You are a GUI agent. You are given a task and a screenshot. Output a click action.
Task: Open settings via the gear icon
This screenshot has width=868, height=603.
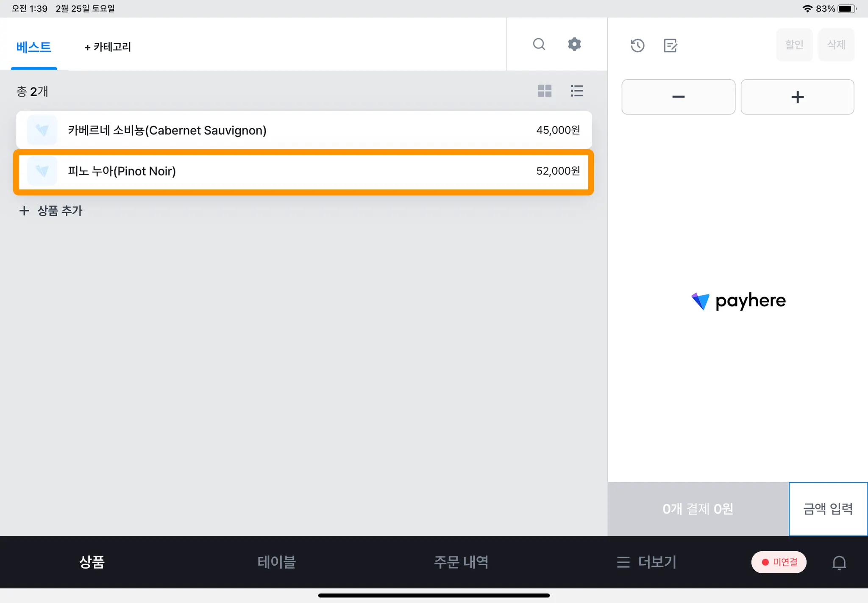pos(574,44)
